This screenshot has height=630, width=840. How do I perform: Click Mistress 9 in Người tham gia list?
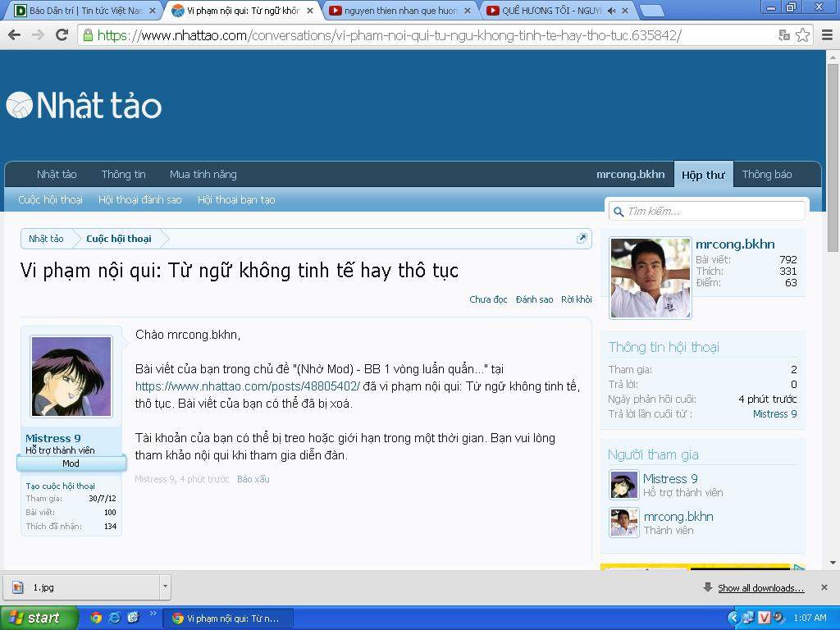coord(670,479)
